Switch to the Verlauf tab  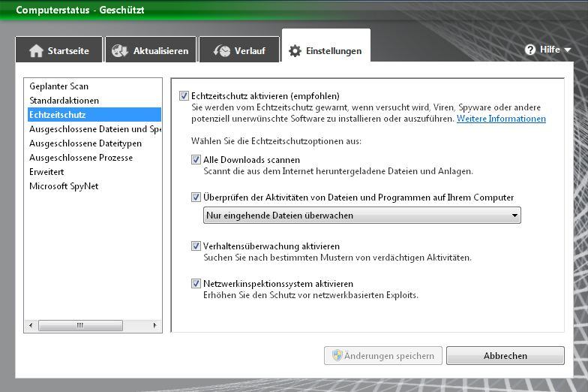(239, 50)
